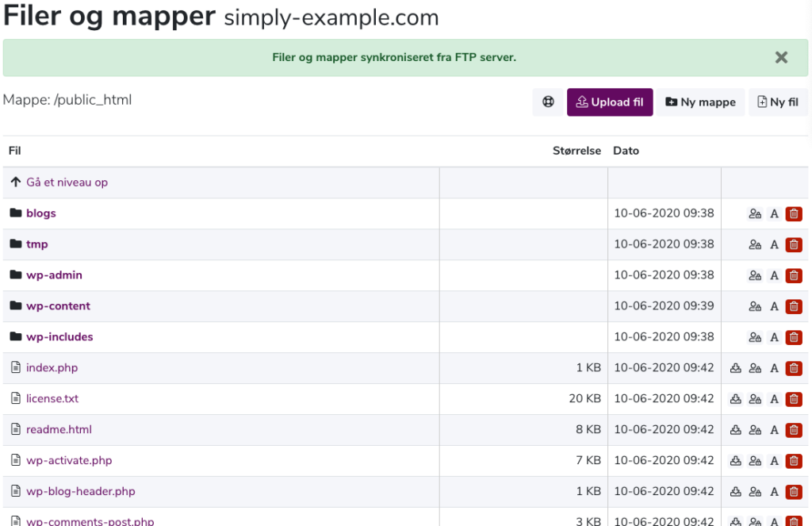Click the A rename icon for index.php

774,368
